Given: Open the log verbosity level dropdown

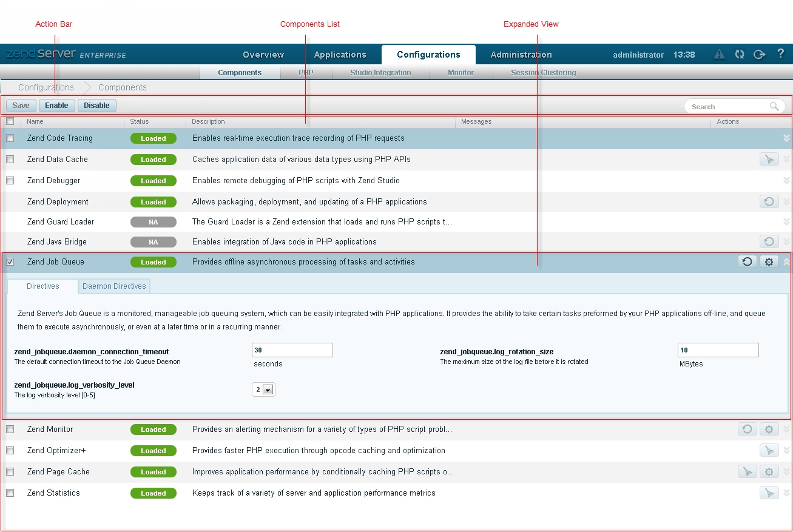Looking at the screenshot, I should 264,389.
